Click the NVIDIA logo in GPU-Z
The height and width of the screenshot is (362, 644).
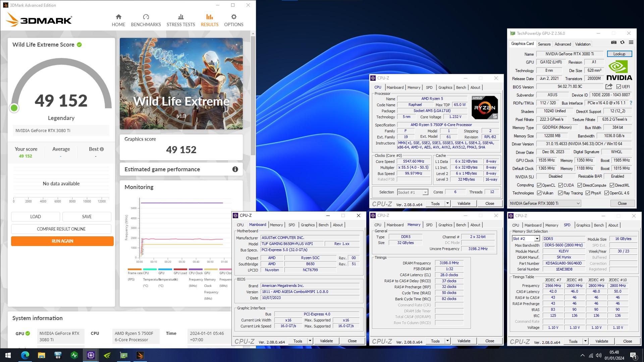tap(619, 71)
